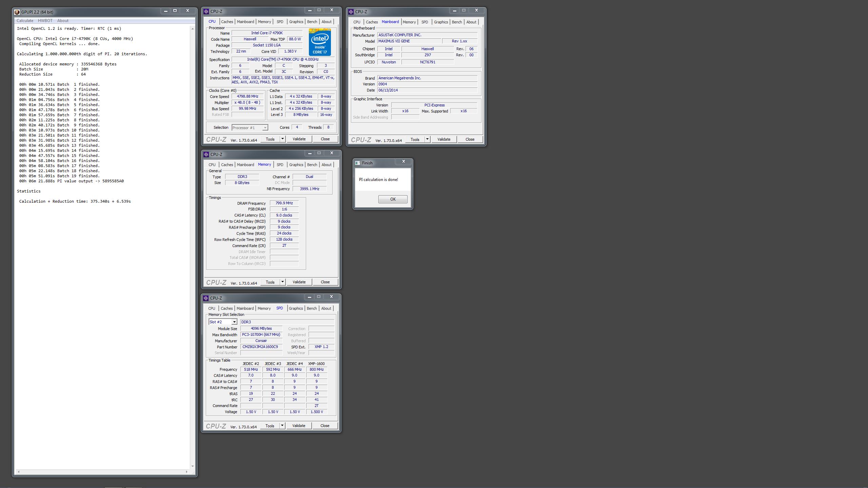Click the CPU-Z icon in the CPU tab window title
868x488 pixels.
tap(206, 12)
